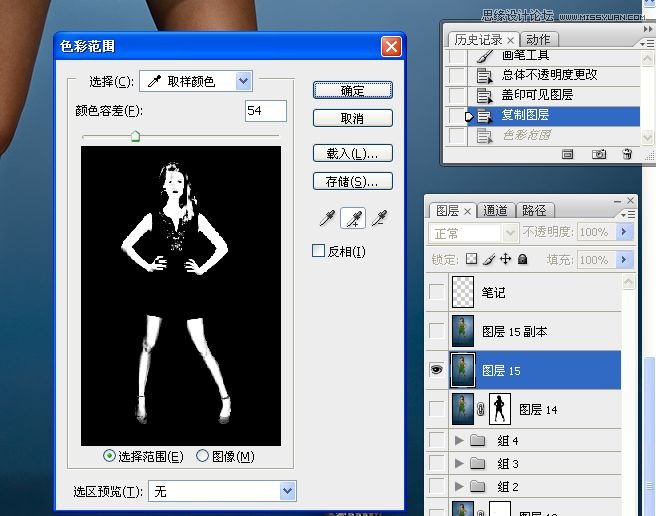
Task: Switch to the 图层 tab
Action: click(x=447, y=211)
